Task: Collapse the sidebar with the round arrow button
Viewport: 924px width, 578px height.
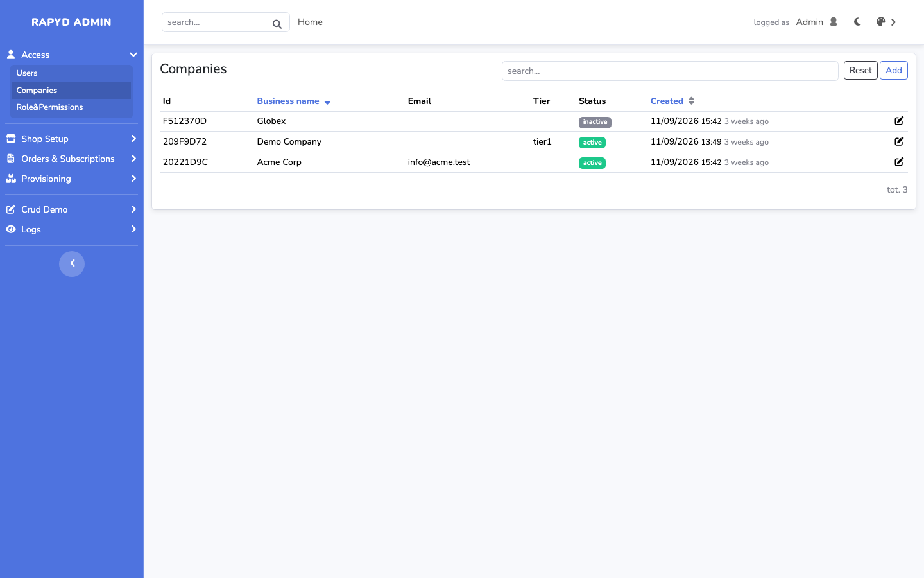Action: point(72,264)
